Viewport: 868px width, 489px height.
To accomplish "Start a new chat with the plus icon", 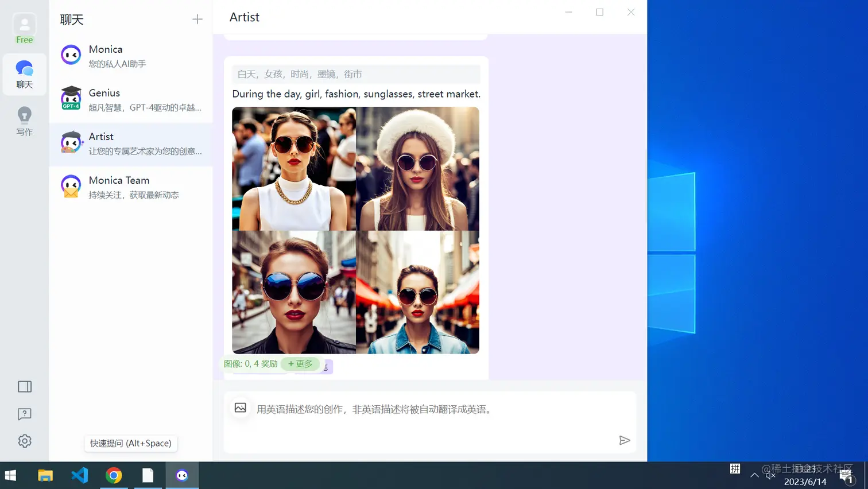I will [x=197, y=19].
